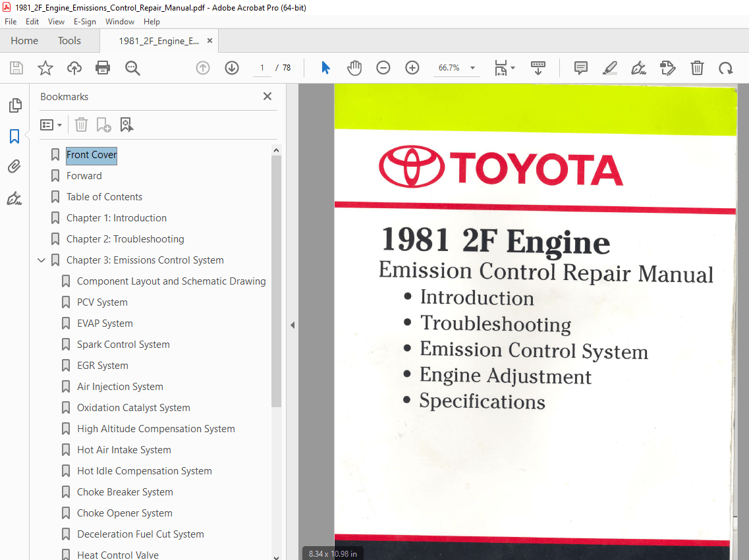Create a new bookmark

tap(102, 125)
